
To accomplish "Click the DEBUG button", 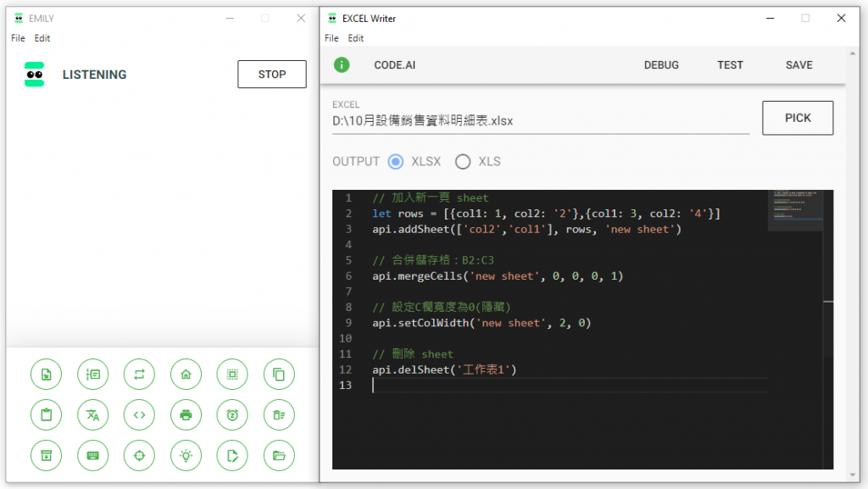I will (661, 64).
